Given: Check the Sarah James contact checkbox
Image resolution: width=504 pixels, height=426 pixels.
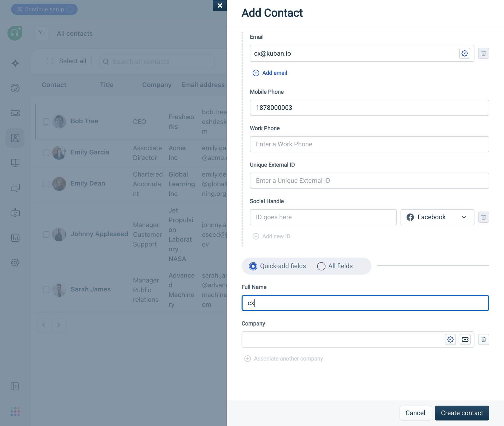Looking at the screenshot, I should point(46,290).
